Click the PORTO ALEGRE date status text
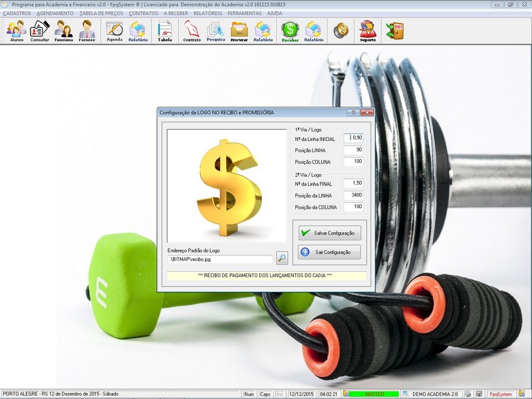The height and width of the screenshot is (399, 532). point(61,394)
